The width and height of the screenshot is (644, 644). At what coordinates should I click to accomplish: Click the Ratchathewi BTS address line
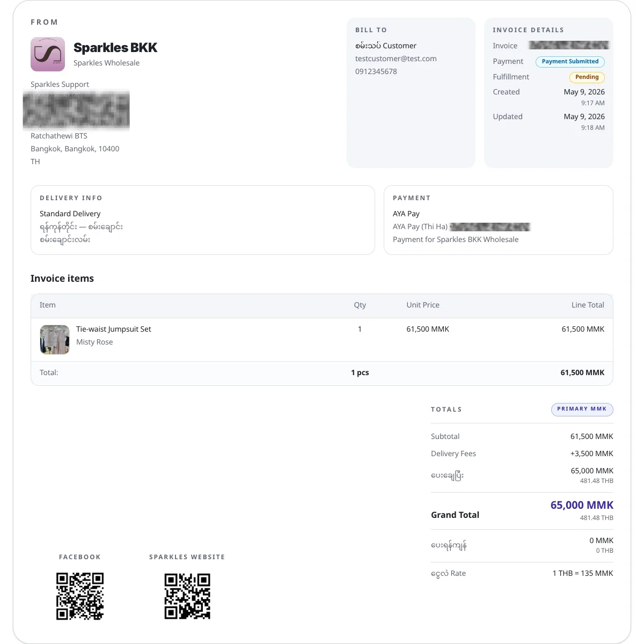pyautogui.click(x=59, y=136)
